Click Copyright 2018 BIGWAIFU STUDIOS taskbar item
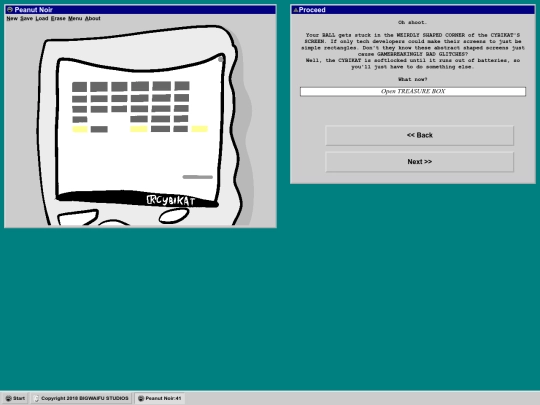540x405 pixels. [82, 398]
